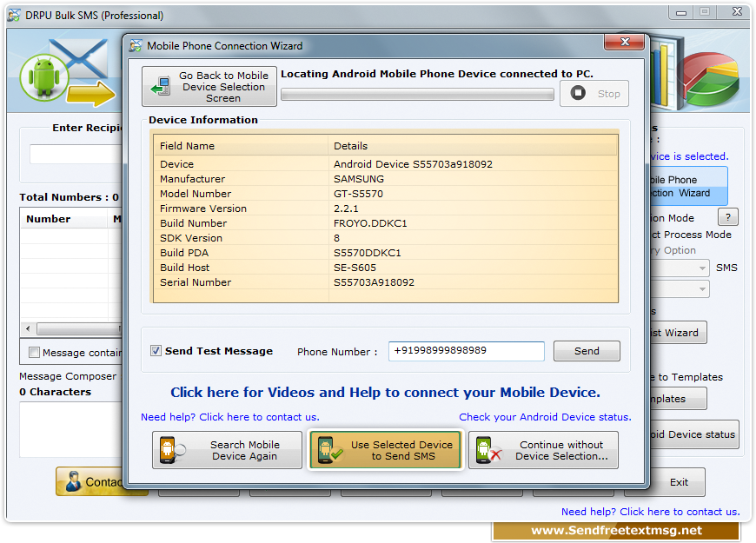Click the Field Name column header

pyautogui.click(x=241, y=146)
